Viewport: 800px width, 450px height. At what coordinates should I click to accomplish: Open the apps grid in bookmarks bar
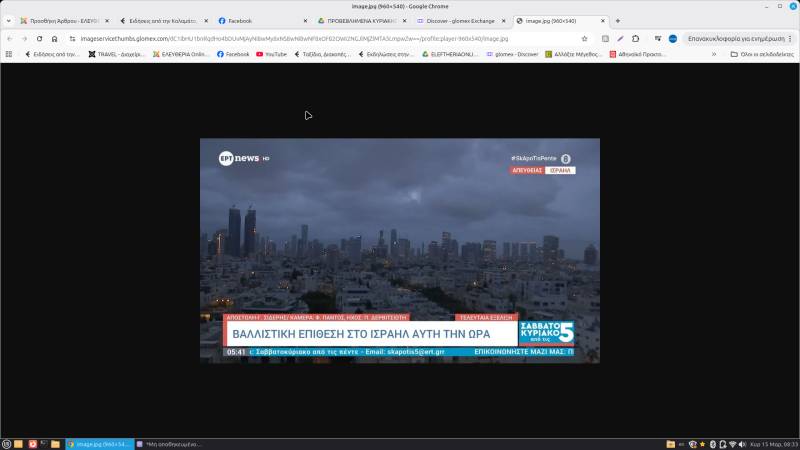click(x=9, y=54)
